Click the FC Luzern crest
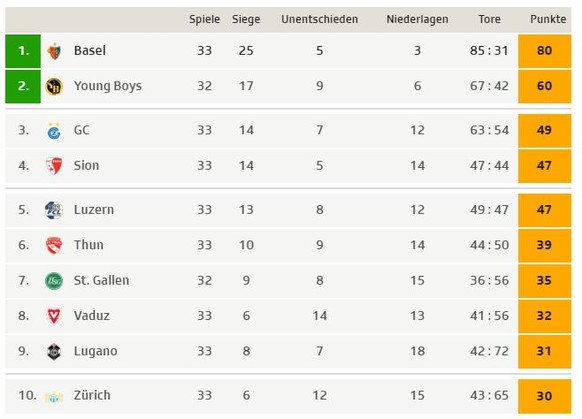Image resolution: width=582 pixels, height=419 pixels. 54,210
